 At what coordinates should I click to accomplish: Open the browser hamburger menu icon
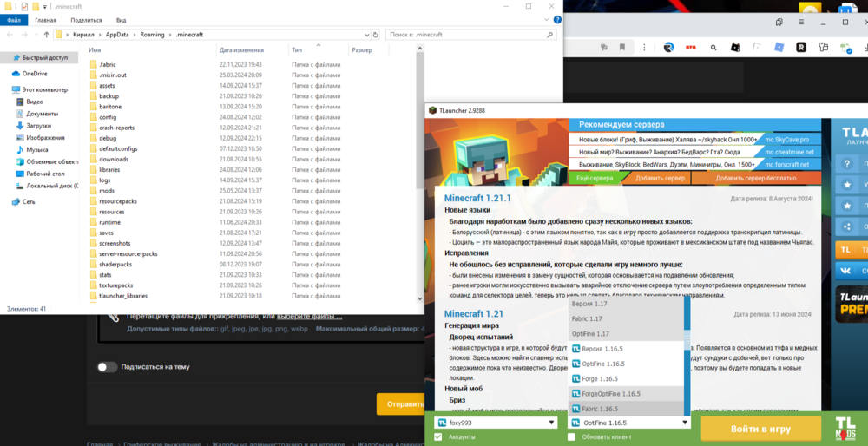[x=801, y=23]
